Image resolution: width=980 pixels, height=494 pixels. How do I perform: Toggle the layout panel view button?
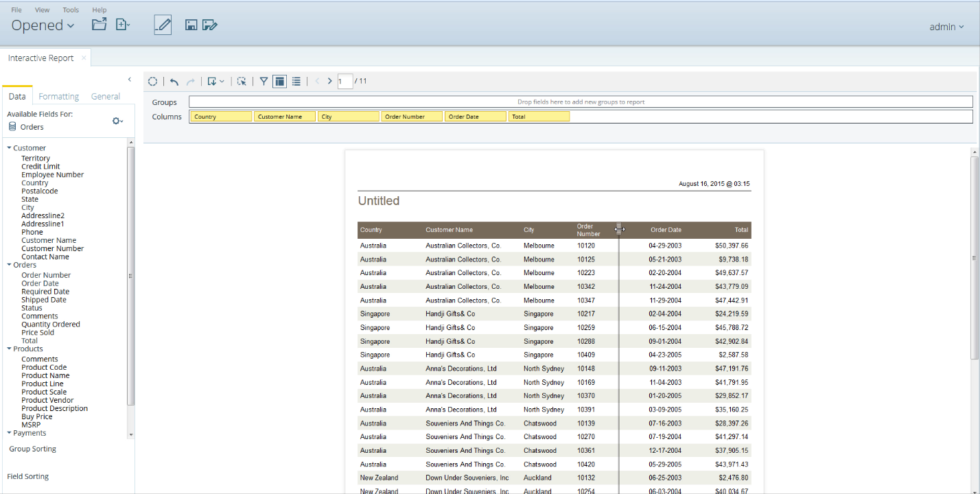tap(279, 81)
